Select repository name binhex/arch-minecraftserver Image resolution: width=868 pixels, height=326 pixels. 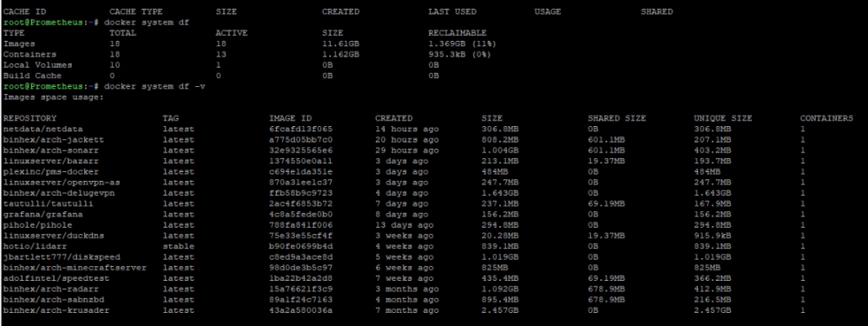[x=75, y=268]
